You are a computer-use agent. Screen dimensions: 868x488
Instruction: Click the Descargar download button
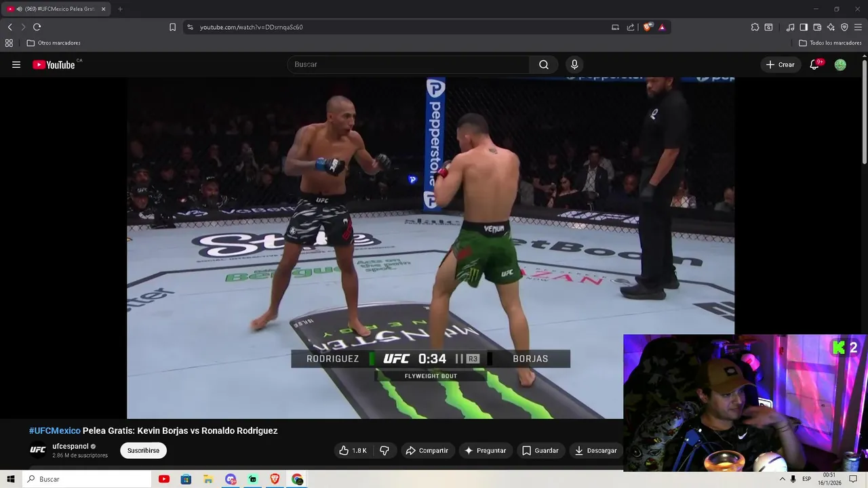(595, 451)
